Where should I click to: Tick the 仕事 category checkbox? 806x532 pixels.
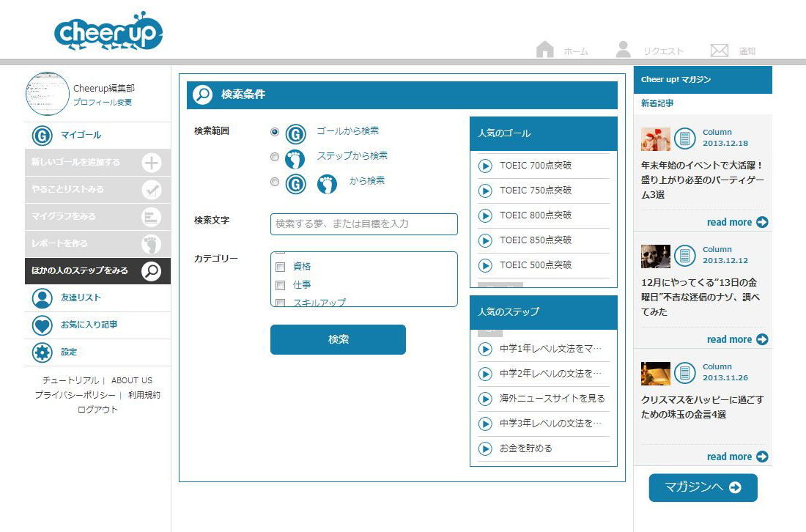(280, 285)
